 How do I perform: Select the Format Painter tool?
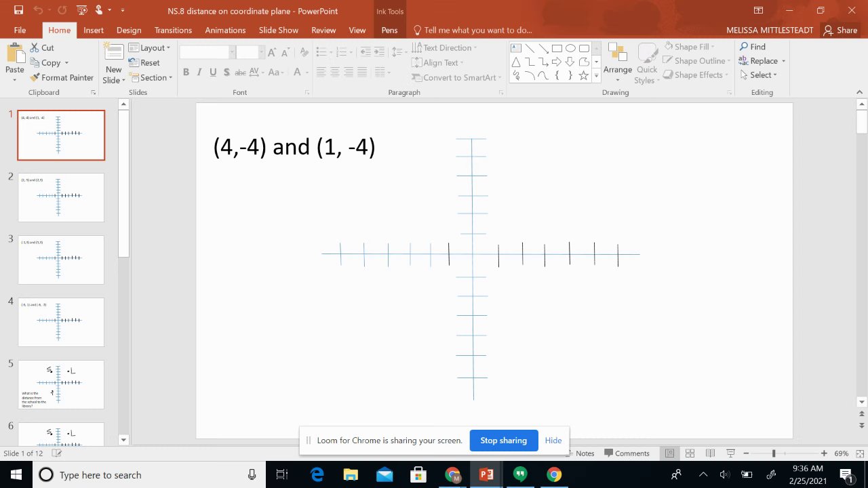(62, 77)
